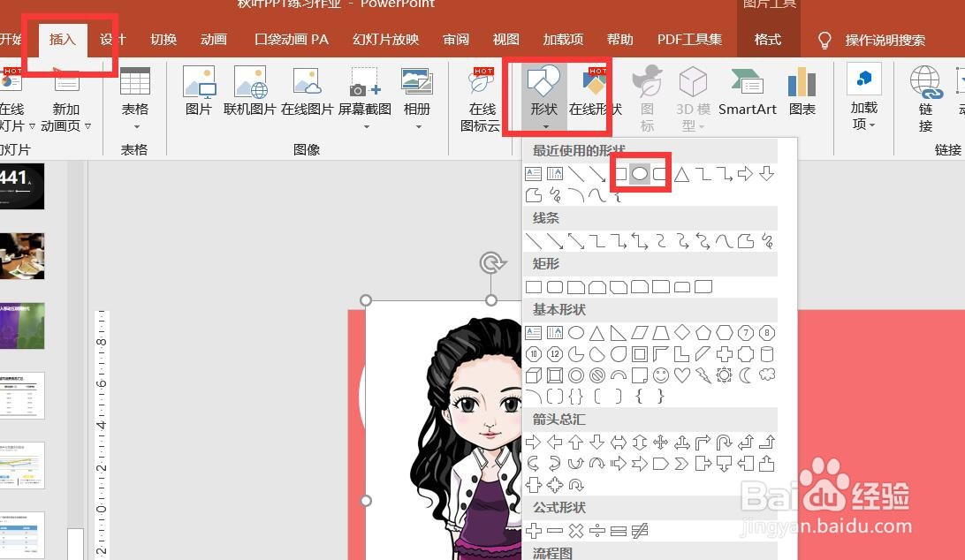Choose the down block arrow in recent shapes
Screen dimensions: 965x560
pos(766,174)
